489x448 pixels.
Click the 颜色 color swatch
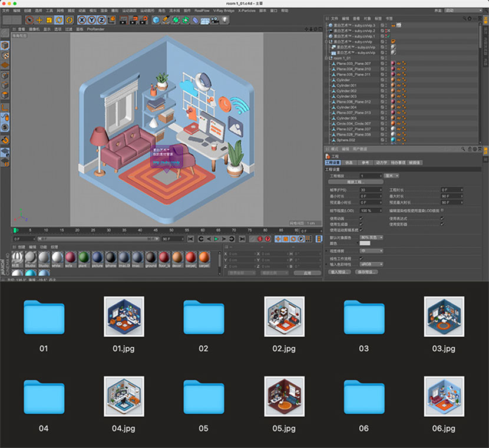click(365, 243)
